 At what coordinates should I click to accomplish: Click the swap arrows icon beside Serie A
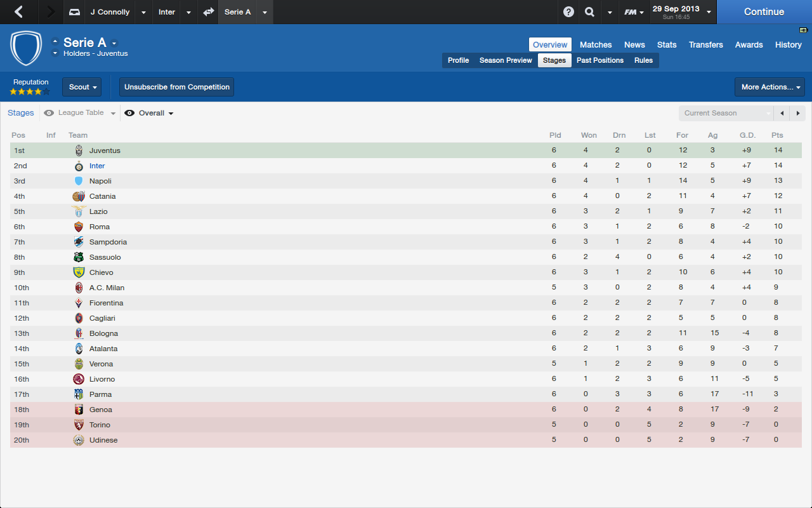pos(209,12)
